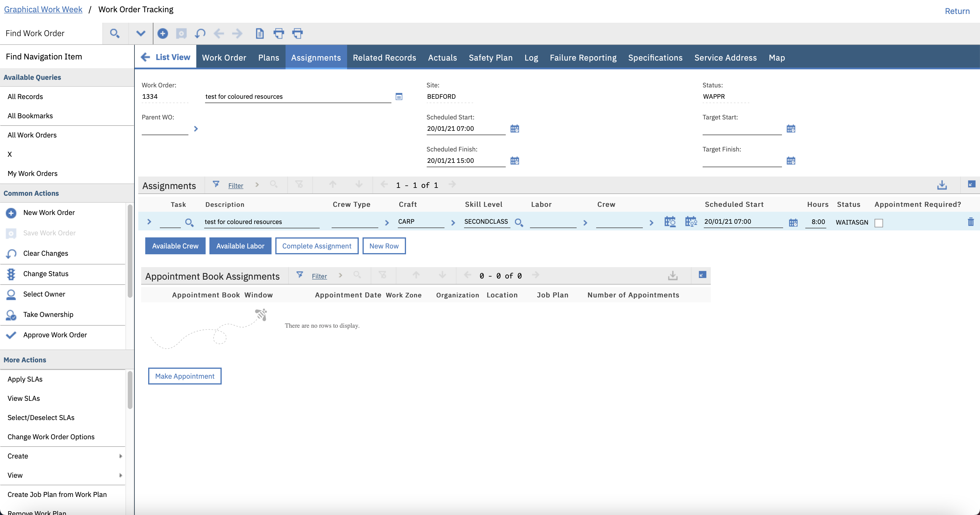Screen dimensions: 980x515
Task: Open the Scheduled Start calendar picker
Action: point(514,128)
